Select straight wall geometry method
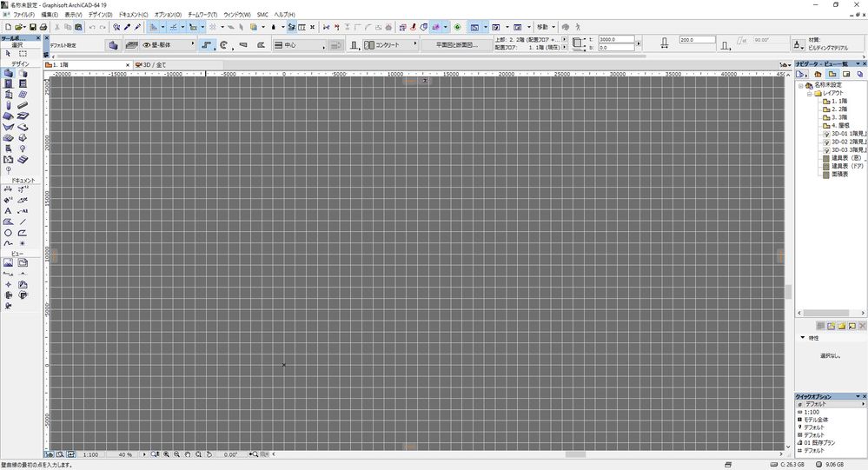The image size is (868, 470). pos(207,45)
